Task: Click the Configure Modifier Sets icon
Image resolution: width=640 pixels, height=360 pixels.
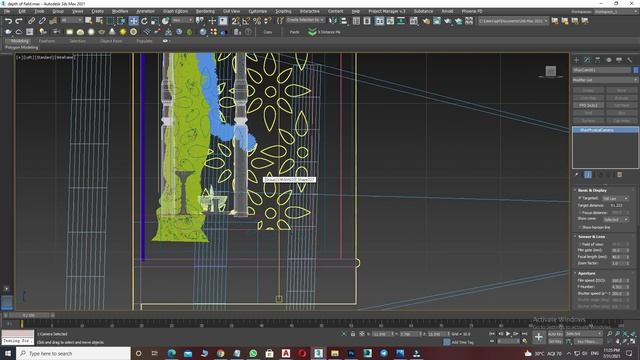Action: pyautogui.click(x=620, y=175)
